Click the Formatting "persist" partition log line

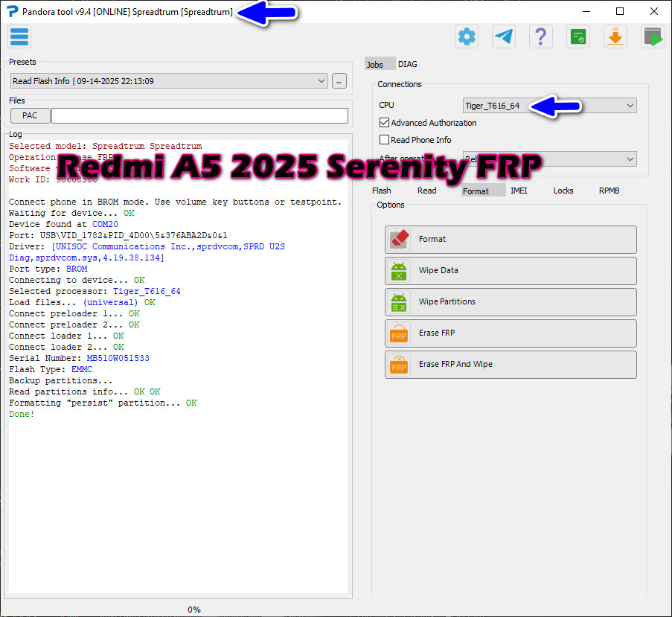click(x=103, y=403)
